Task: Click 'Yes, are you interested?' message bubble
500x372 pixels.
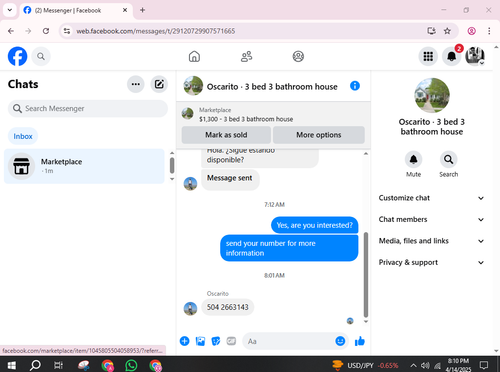Action: (314, 225)
